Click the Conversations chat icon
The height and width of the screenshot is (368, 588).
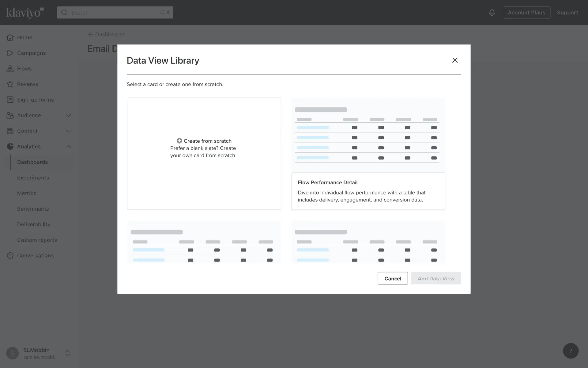(x=10, y=255)
